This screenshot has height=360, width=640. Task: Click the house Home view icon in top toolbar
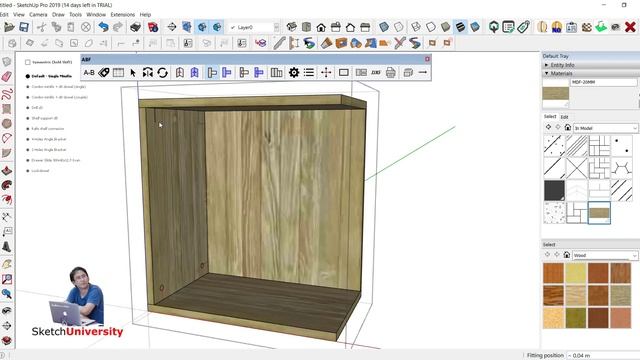click(x=321, y=27)
